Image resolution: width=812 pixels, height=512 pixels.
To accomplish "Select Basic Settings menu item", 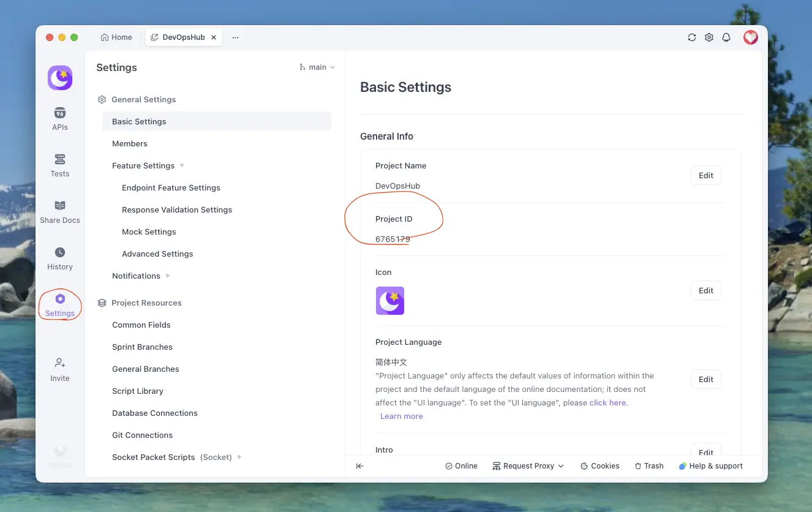I will 217,121.
